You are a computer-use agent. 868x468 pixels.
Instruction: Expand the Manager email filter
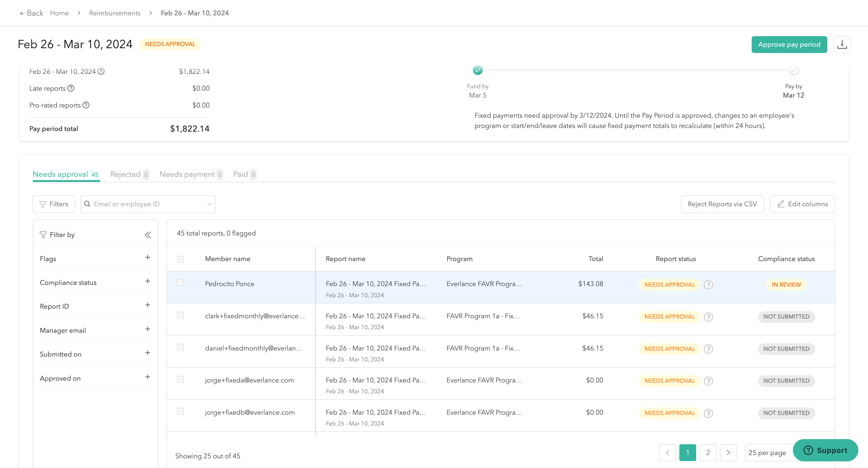[x=147, y=329]
